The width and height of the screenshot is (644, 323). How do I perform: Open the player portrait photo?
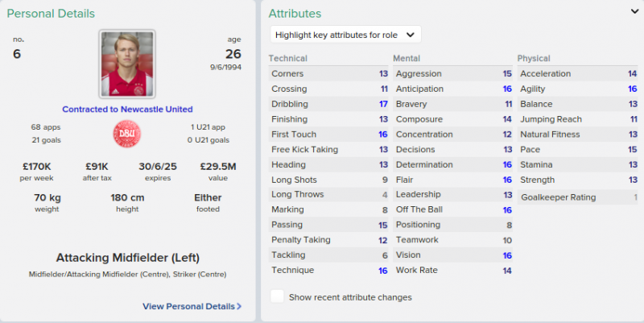click(127, 64)
